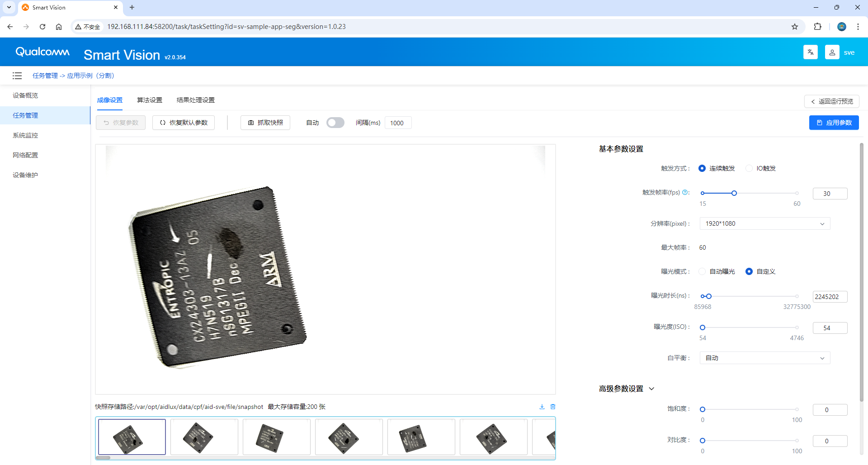Click the language translation icon
The image size is (868, 465).
(811, 52)
